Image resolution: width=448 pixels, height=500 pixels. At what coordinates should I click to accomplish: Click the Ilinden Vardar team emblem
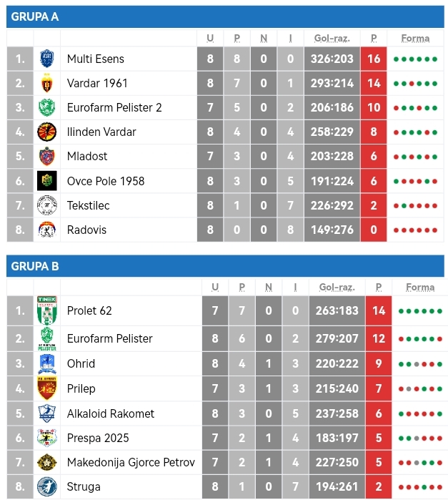46,132
